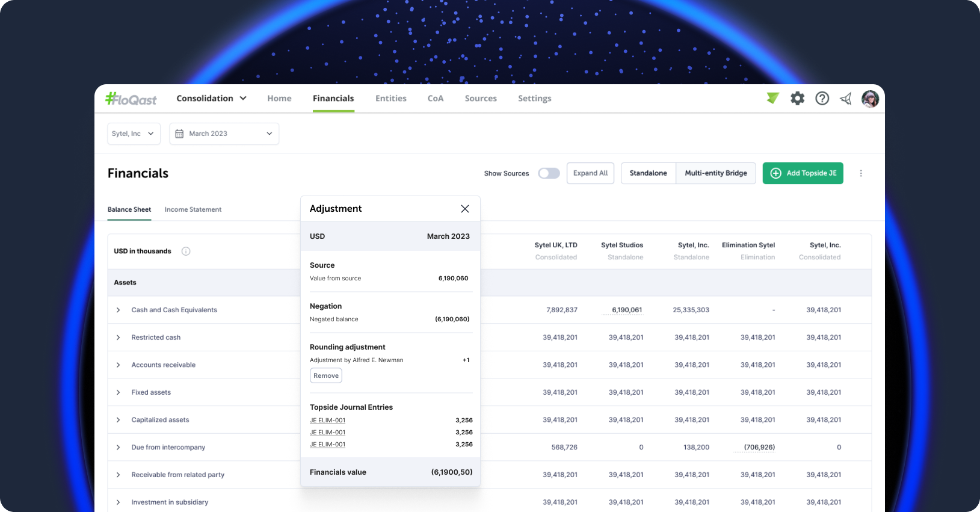Click the 25,335,303 Sytel, Inc. cash value
This screenshot has width=980, height=512.
coord(691,310)
